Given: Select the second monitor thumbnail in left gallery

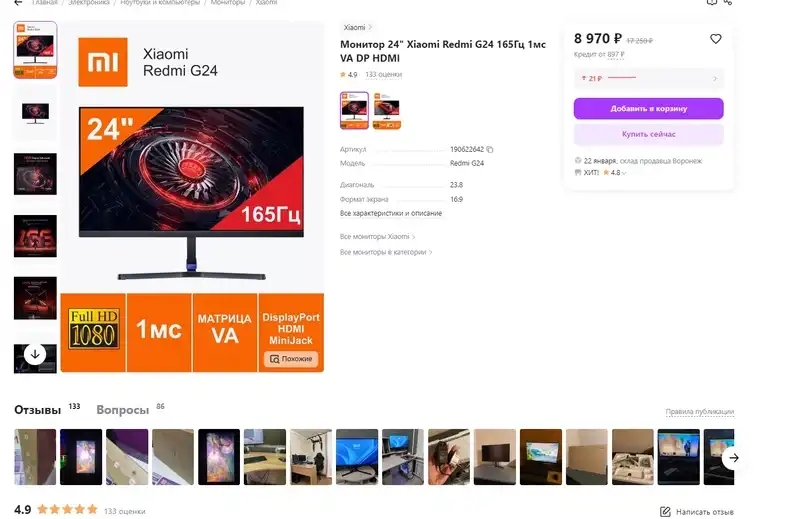Looking at the screenshot, I should tap(35, 112).
